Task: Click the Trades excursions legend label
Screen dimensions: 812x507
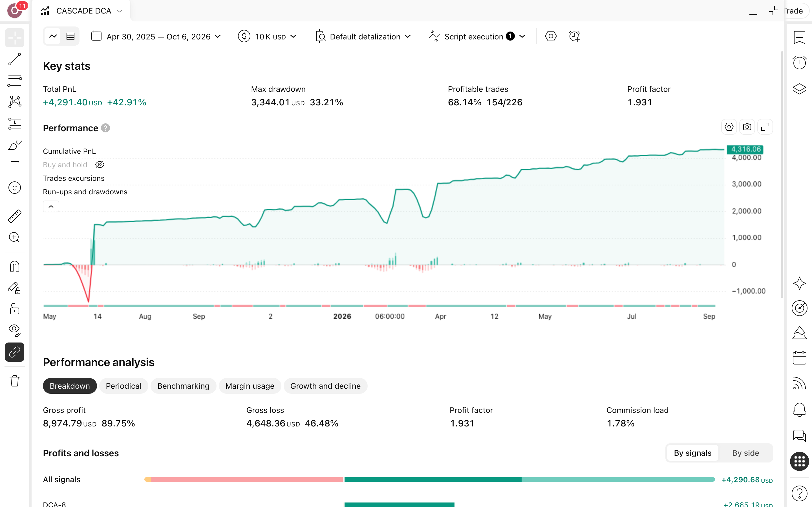Action: (74, 178)
